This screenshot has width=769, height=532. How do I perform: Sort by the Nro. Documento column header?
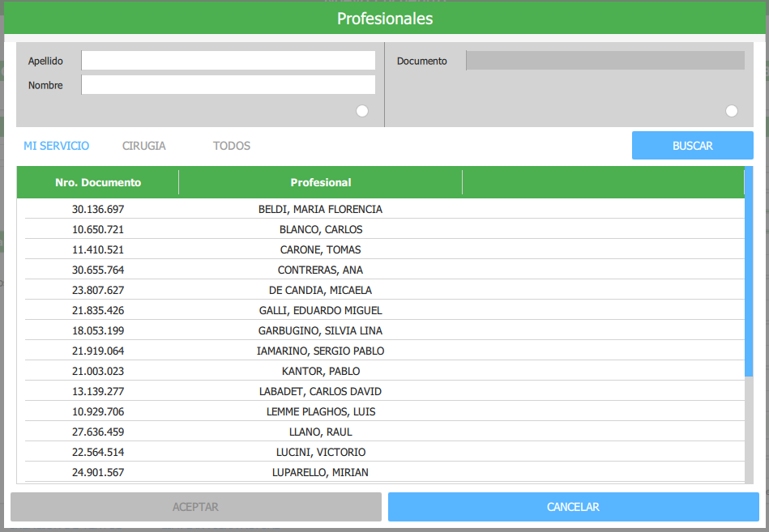[98, 182]
